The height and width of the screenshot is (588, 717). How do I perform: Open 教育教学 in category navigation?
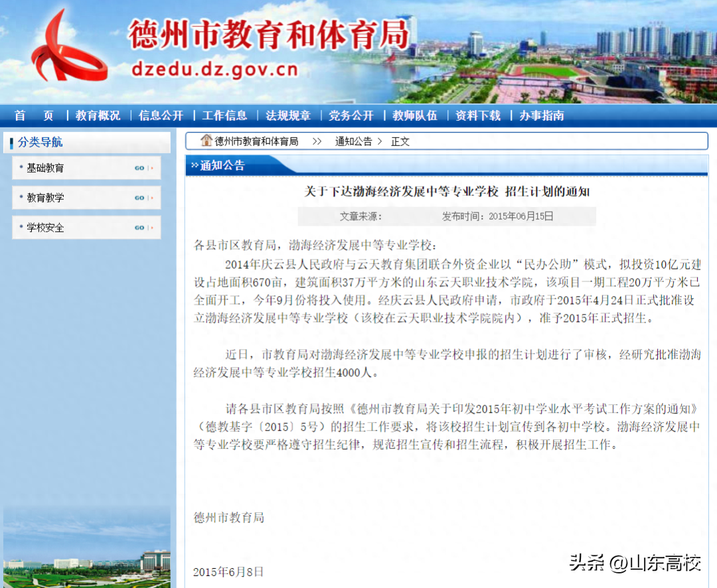tap(45, 198)
